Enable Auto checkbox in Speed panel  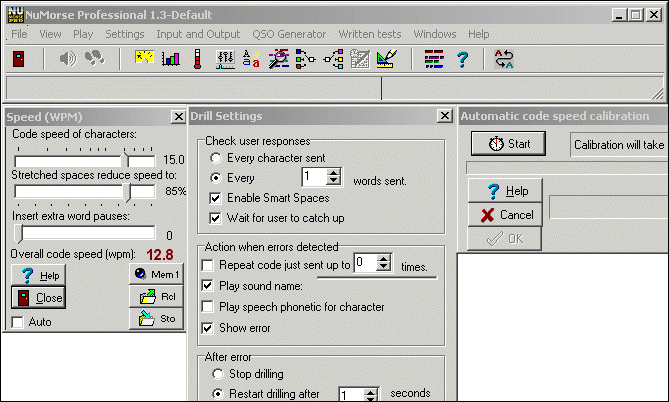[17, 322]
